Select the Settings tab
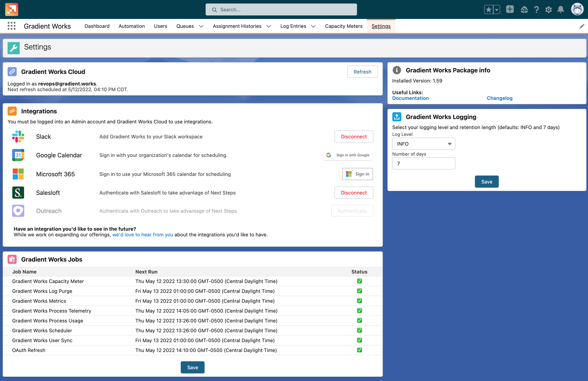This screenshot has width=588, height=381. (381, 26)
